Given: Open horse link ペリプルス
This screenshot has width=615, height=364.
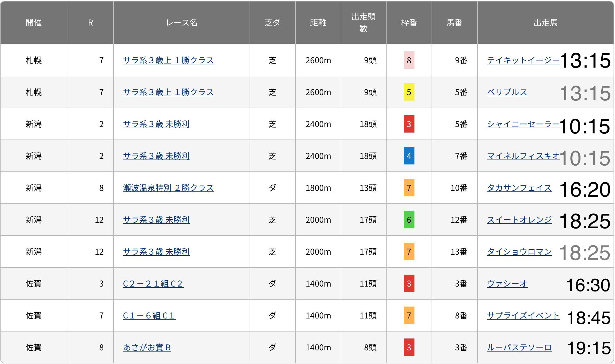Looking at the screenshot, I should (x=507, y=92).
